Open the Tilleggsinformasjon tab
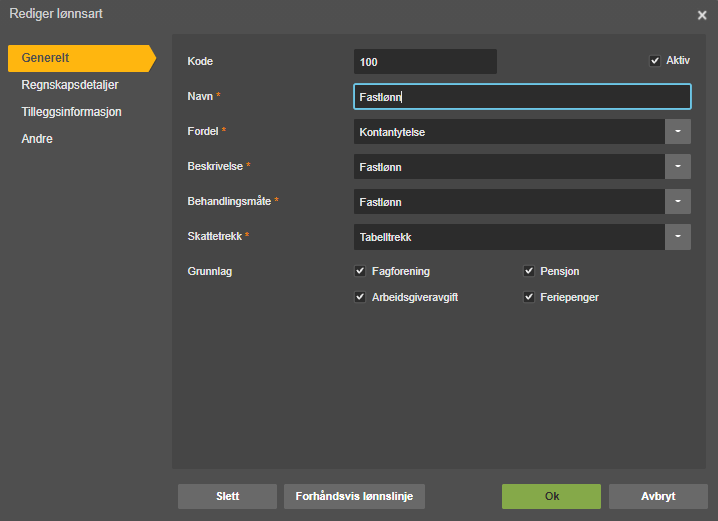 tap(71, 112)
